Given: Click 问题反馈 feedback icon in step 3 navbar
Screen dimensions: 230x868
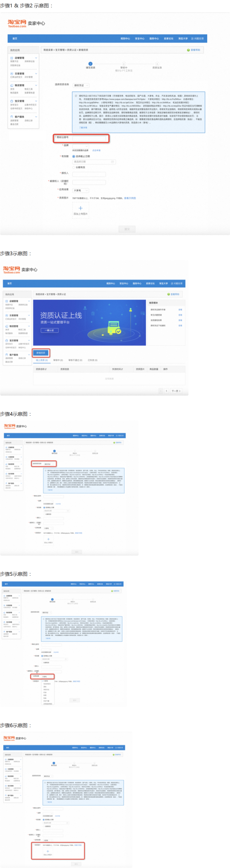Looking at the screenshot, I should pyautogui.click(x=172, y=283).
